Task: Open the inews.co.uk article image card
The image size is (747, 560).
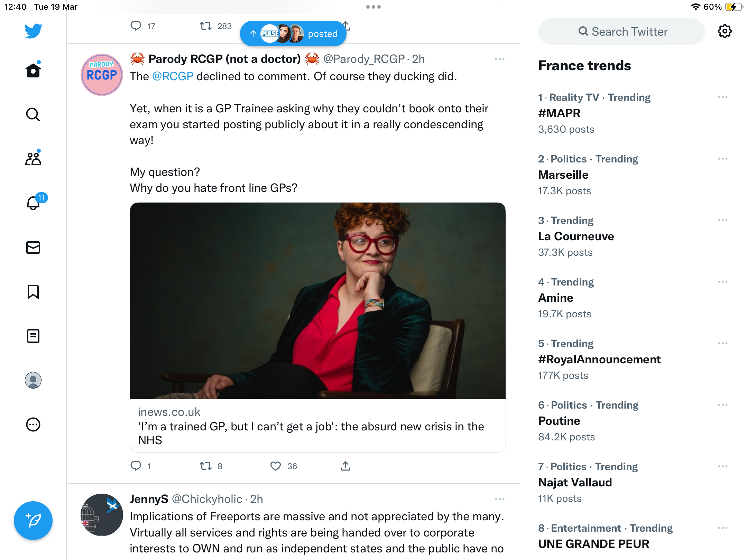Action: coord(318,300)
